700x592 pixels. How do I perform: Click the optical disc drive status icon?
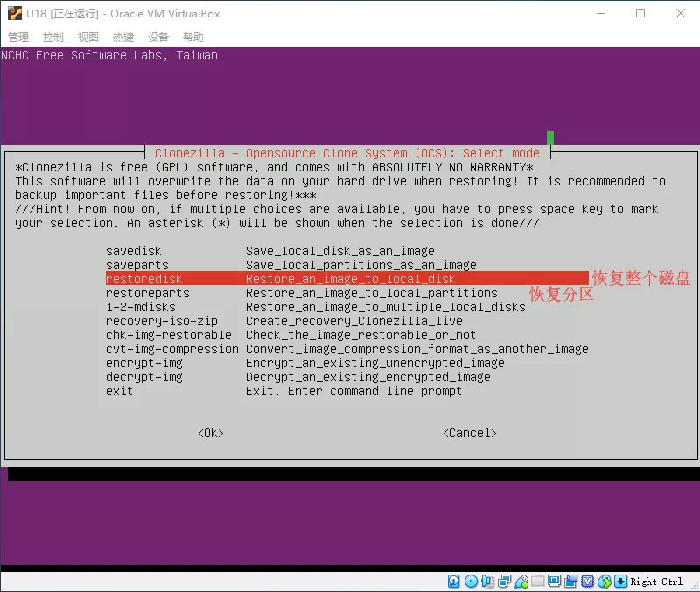471,581
